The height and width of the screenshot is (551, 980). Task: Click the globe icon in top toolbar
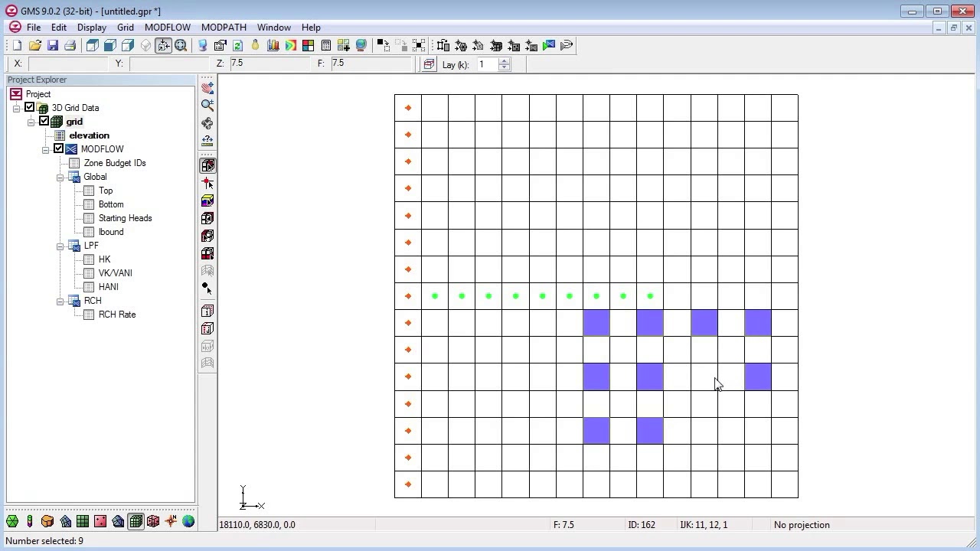pos(361,46)
